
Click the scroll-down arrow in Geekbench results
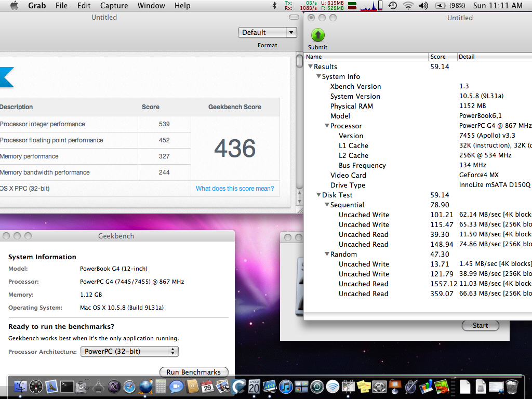(299, 202)
